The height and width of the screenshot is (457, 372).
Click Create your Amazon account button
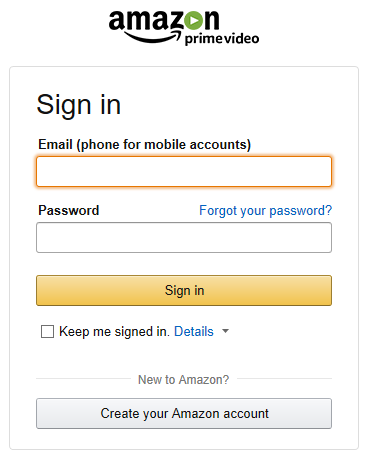coord(184,413)
